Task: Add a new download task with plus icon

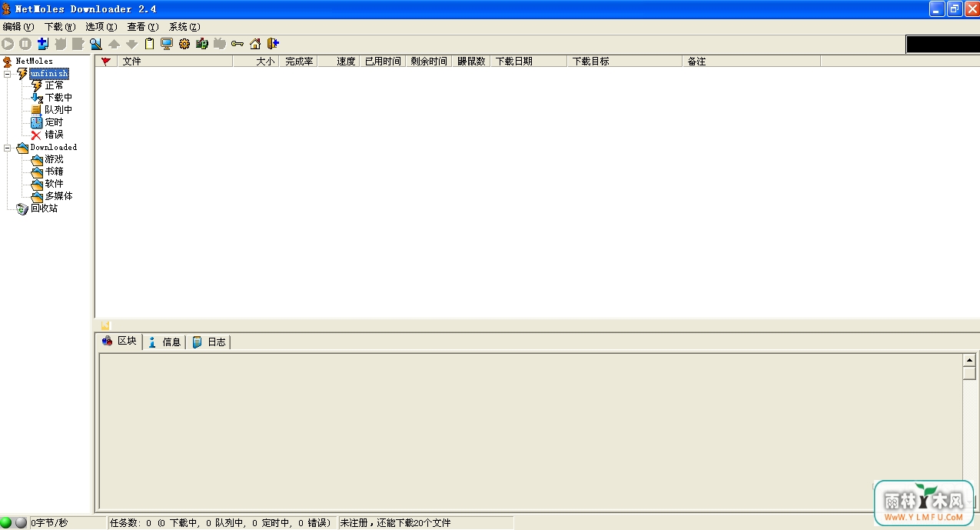Action: pos(43,44)
